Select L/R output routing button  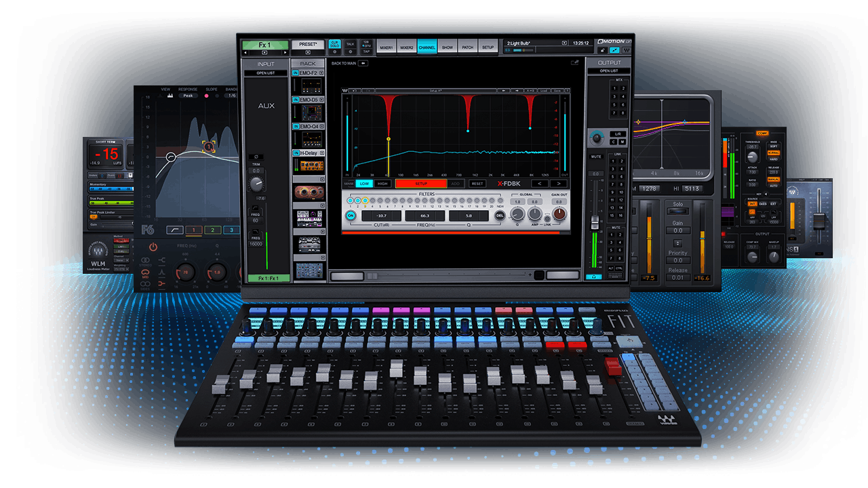point(618,134)
